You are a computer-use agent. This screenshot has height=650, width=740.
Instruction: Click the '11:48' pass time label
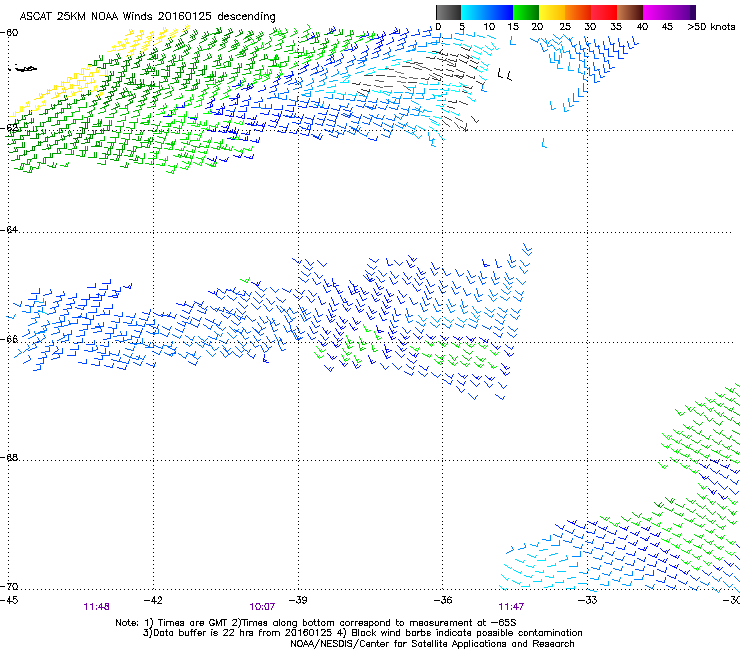(x=96, y=607)
